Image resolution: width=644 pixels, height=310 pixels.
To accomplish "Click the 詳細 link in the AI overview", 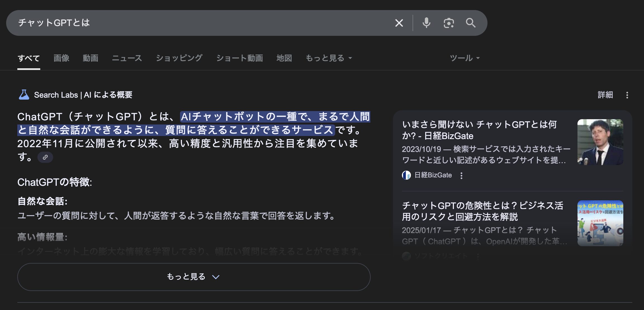I will click(x=605, y=95).
